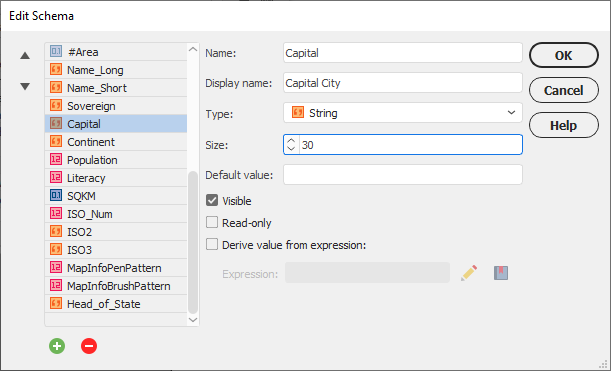This screenshot has height=371, width=611.
Task: Move field up with the up arrow
Action: coord(25,56)
